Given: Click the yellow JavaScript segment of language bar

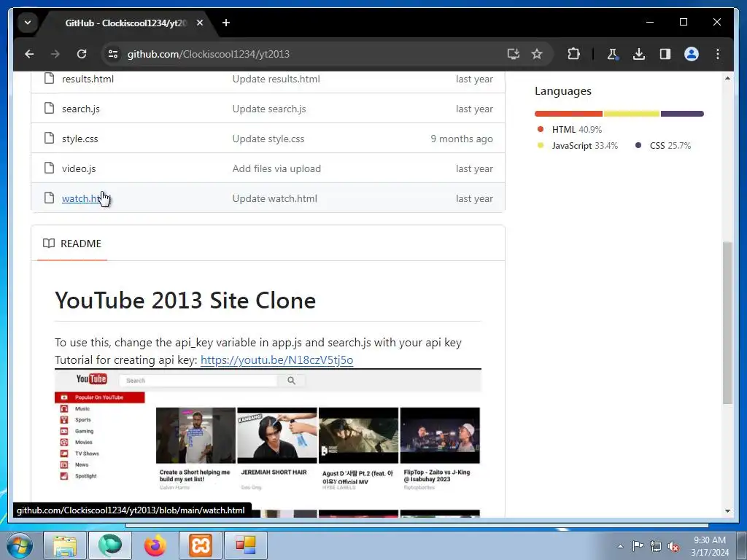Looking at the screenshot, I should (x=632, y=114).
